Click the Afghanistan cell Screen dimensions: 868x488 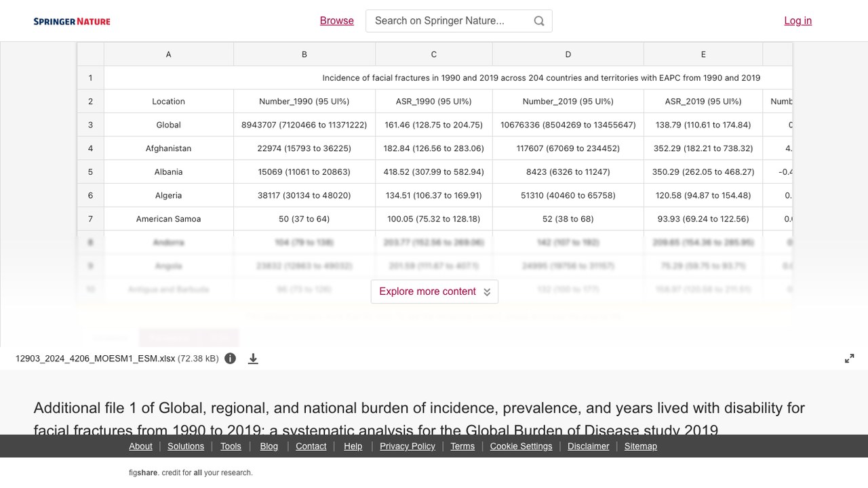click(169, 148)
